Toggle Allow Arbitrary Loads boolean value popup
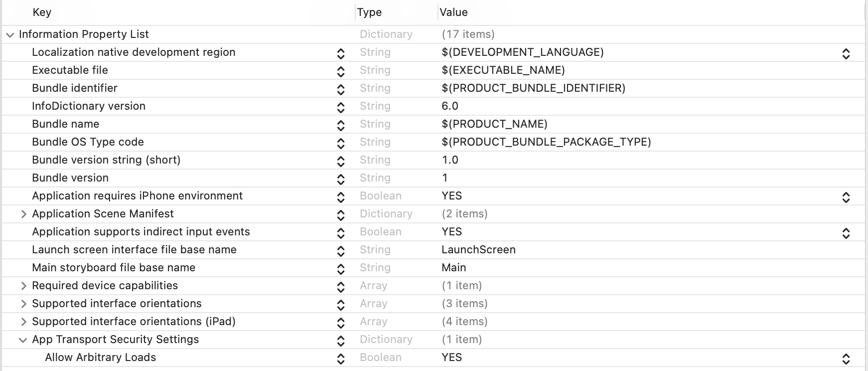 click(x=846, y=359)
